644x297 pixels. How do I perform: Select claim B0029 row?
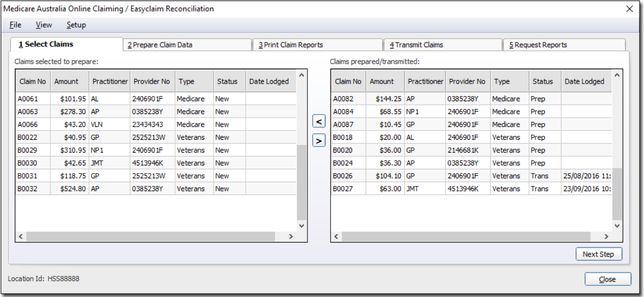click(156, 150)
